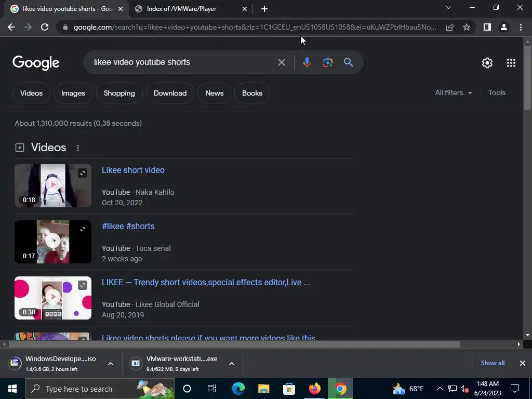This screenshot has height=399, width=532.
Task: Start voice search with microphone
Action: [307, 62]
